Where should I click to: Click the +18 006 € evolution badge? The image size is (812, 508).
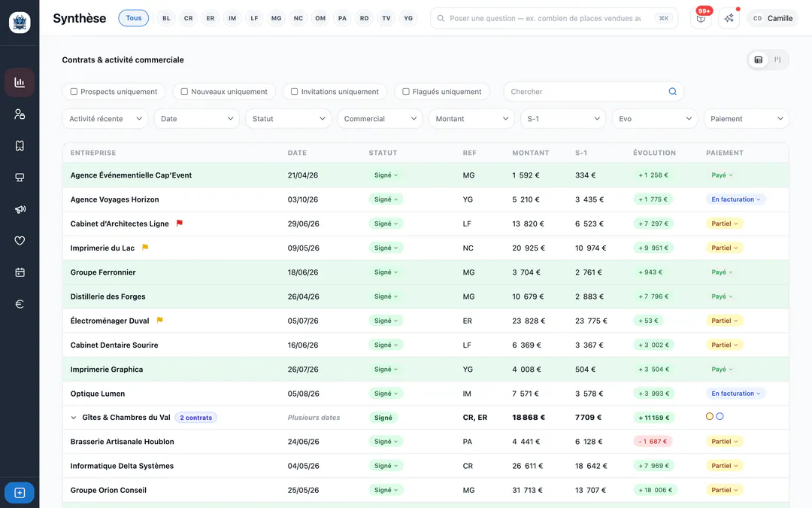pos(655,490)
